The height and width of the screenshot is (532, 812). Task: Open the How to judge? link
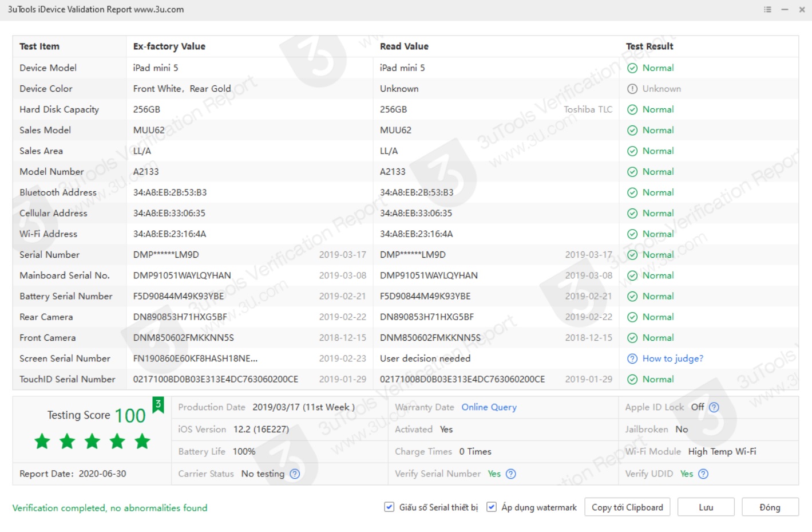pos(672,358)
